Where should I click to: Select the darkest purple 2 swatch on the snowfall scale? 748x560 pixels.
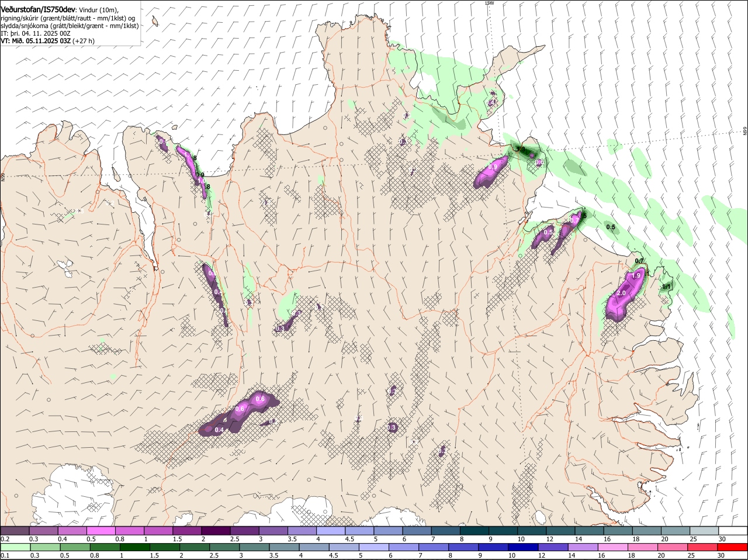(215, 530)
